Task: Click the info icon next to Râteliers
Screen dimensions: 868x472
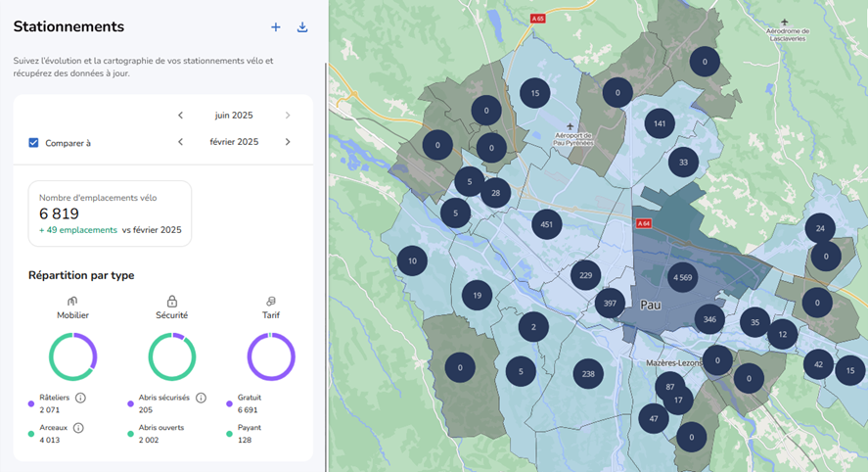Action: tap(80, 398)
